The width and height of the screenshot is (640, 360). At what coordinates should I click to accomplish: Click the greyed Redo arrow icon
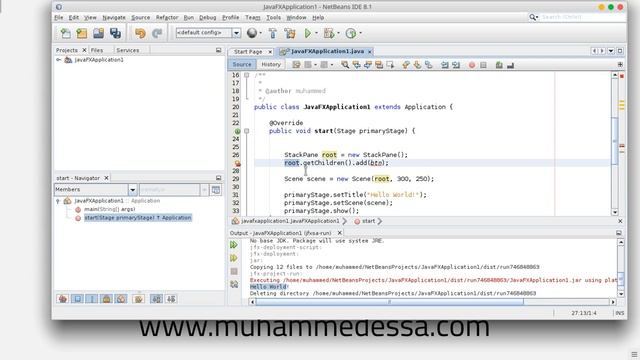click(157, 33)
